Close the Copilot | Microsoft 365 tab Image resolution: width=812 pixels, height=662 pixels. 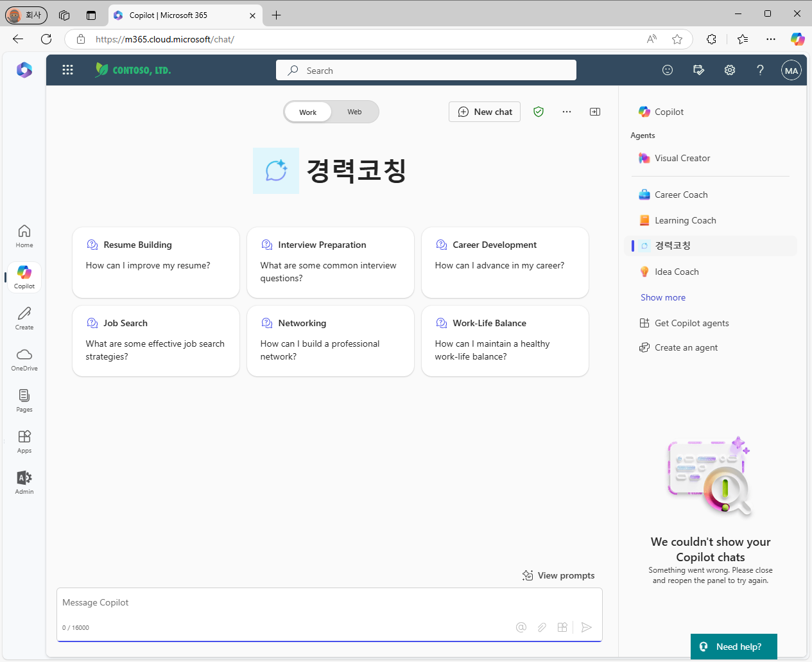click(252, 15)
